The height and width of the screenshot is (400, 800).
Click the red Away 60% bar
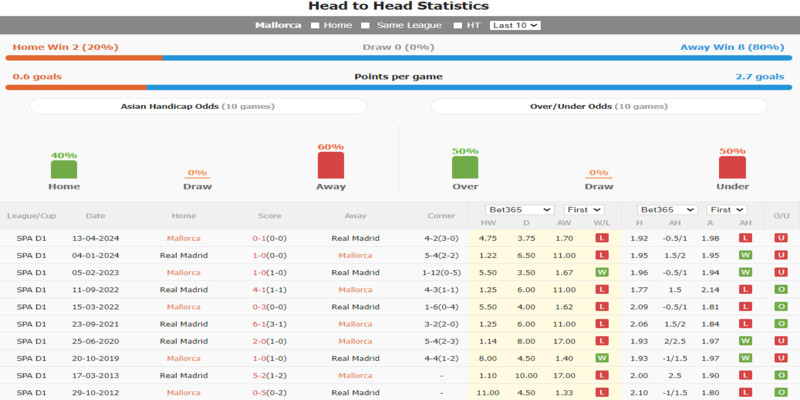pyautogui.click(x=330, y=166)
